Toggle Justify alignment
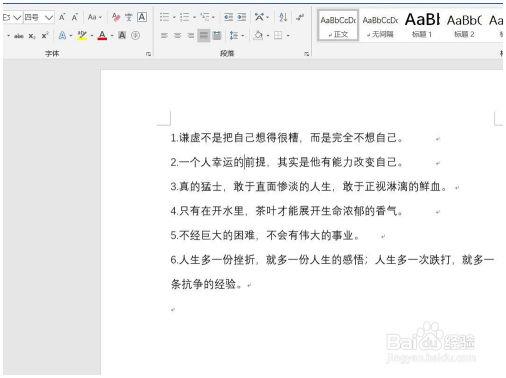The height and width of the screenshot is (378, 506). pos(203,35)
